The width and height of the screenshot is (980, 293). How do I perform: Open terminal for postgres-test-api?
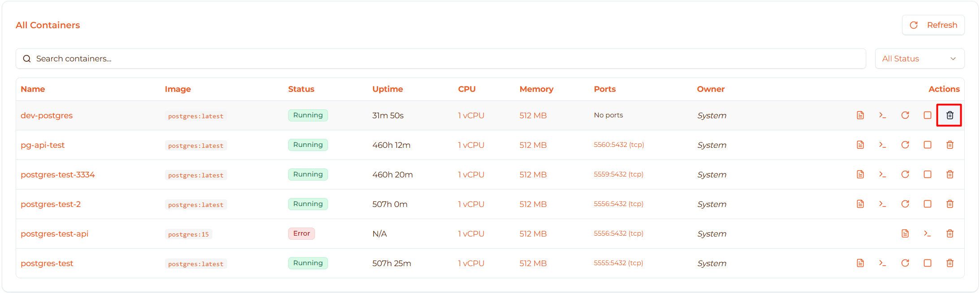pos(927,234)
